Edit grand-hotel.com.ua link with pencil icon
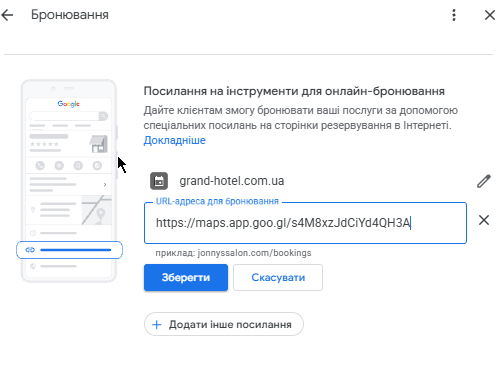 (x=484, y=181)
